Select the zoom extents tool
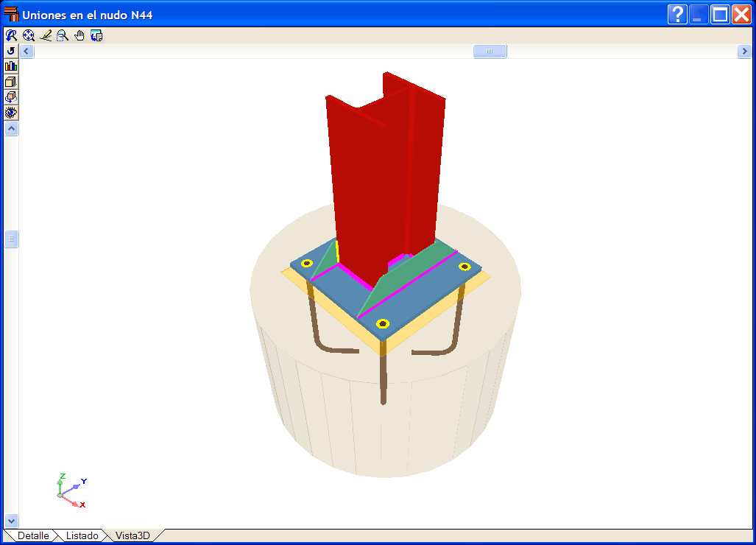 click(x=29, y=35)
